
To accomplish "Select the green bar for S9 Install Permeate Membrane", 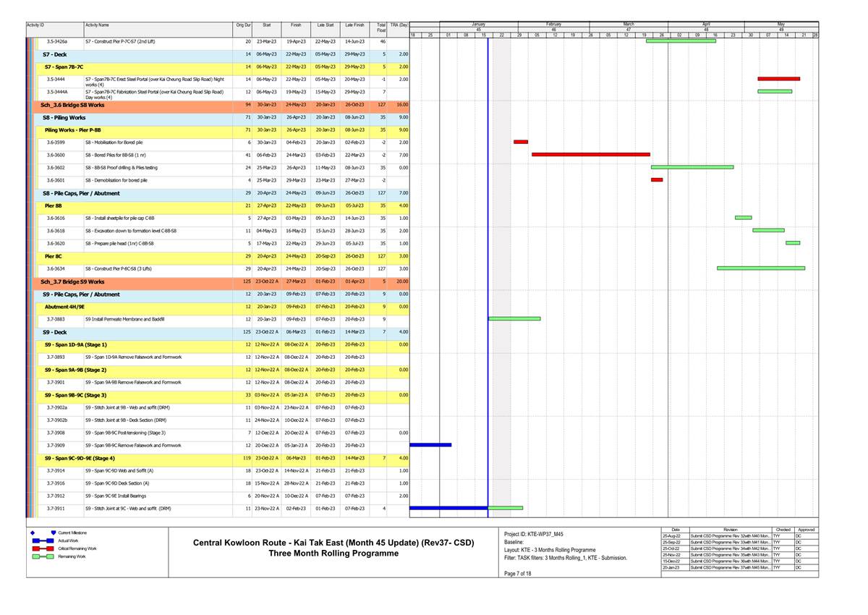I will [x=514, y=318].
